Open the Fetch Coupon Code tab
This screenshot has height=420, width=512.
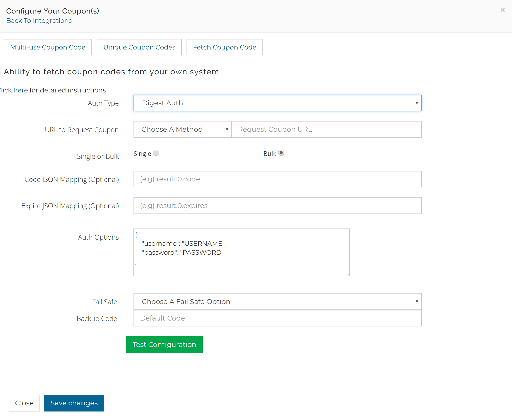click(x=224, y=47)
